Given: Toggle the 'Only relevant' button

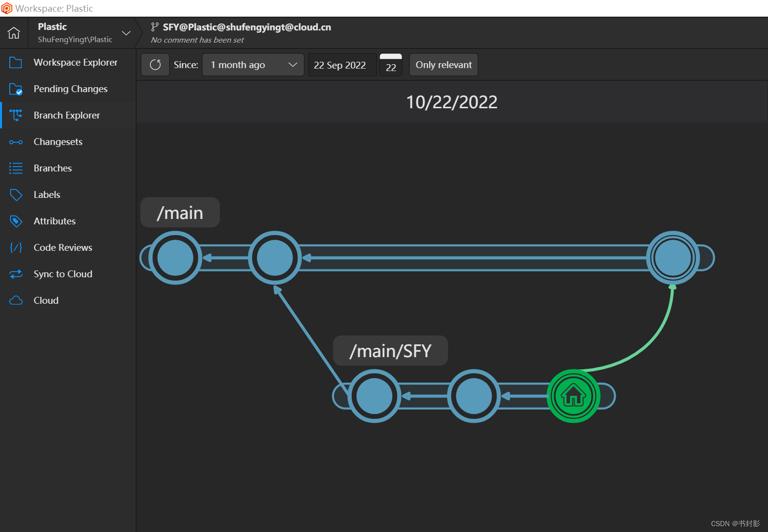Looking at the screenshot, I should click(x=444, y=65).
